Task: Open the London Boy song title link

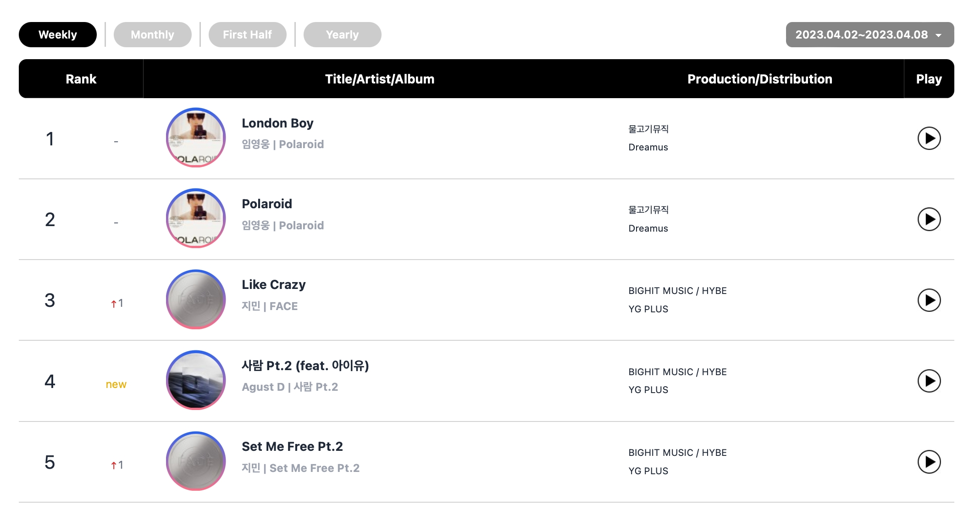Action: click(277, 123)
